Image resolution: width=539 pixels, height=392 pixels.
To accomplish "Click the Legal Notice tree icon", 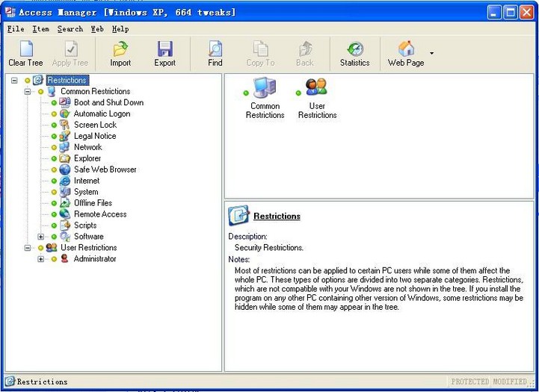I will [x=64, y=137].
